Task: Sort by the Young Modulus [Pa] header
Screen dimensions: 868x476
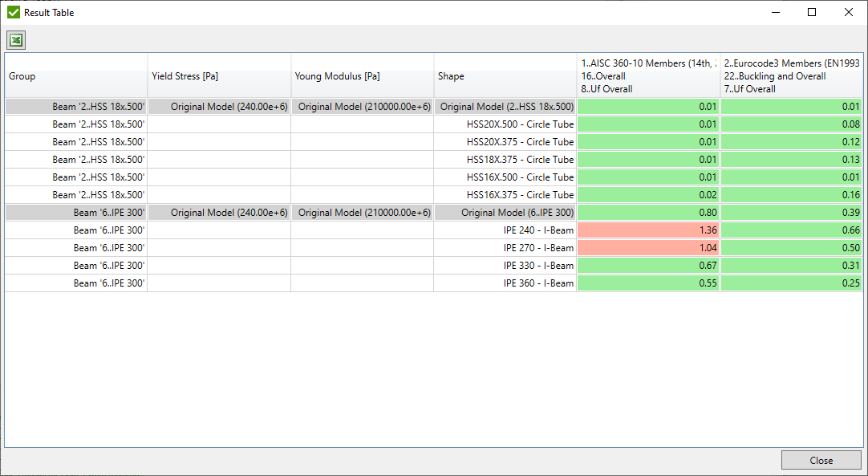Action: point(362,75)
